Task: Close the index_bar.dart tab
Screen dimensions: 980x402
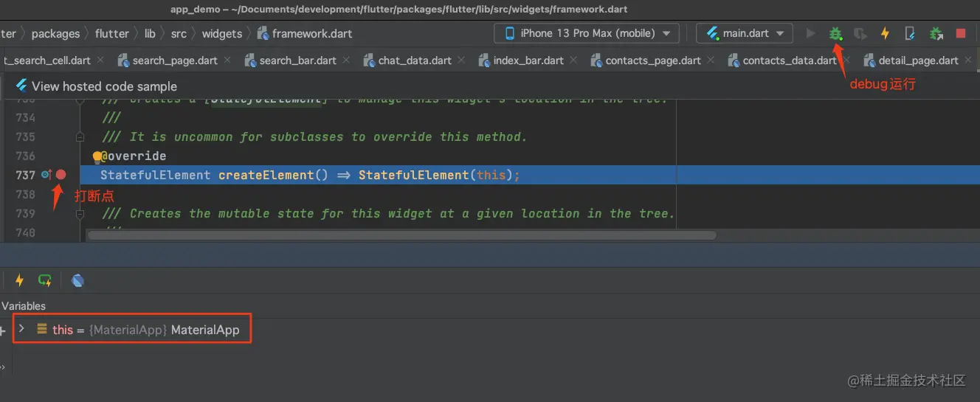Action: [x=574, y=60]
